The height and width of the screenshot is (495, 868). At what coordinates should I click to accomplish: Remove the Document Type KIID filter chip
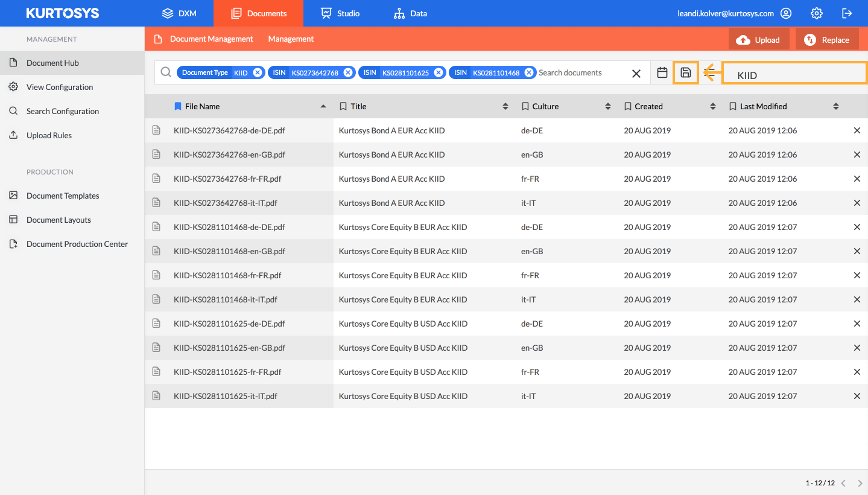point(258,72)
